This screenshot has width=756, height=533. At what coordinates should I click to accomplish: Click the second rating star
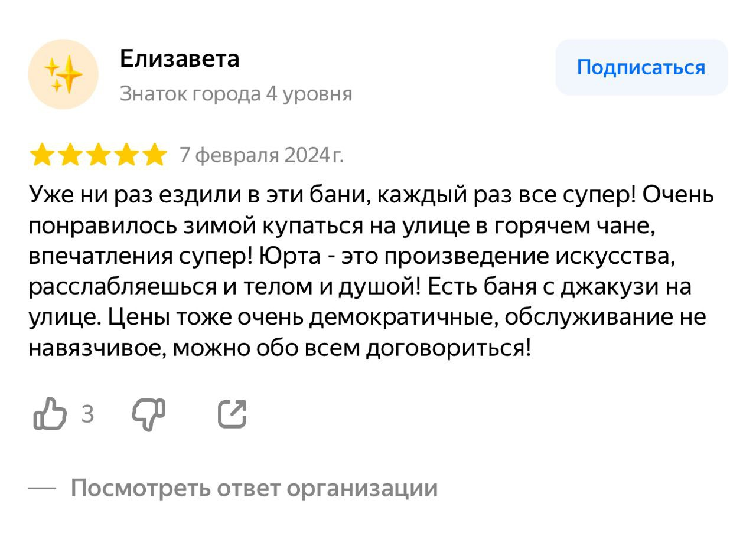[70, 155]
